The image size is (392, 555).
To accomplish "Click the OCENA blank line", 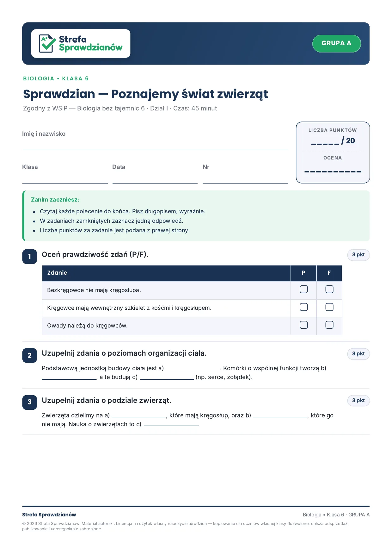I will click(x=333, y=171).
